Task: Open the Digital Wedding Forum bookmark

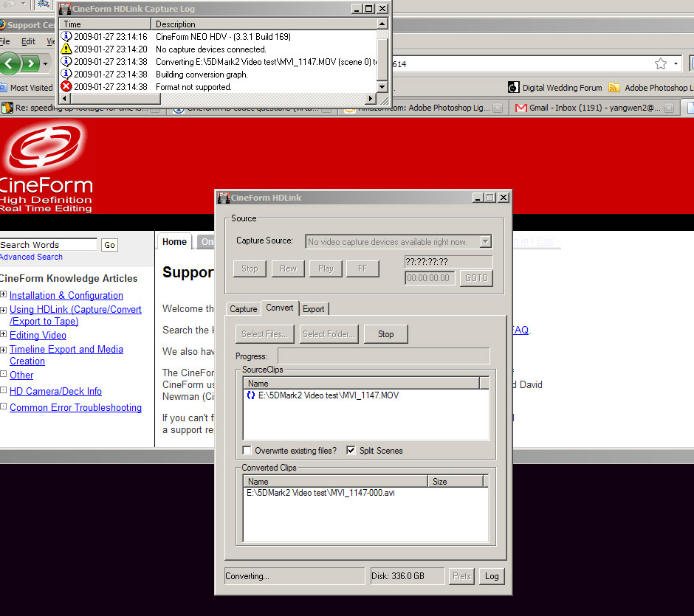Action: point(555,88)
